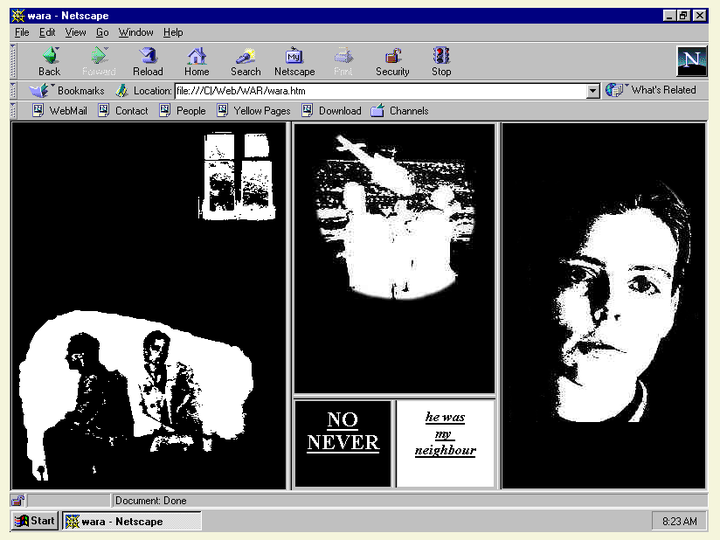The image size is (720, 540).
Task: Open the Bookmarks quick menu
Action: (68, 91)
